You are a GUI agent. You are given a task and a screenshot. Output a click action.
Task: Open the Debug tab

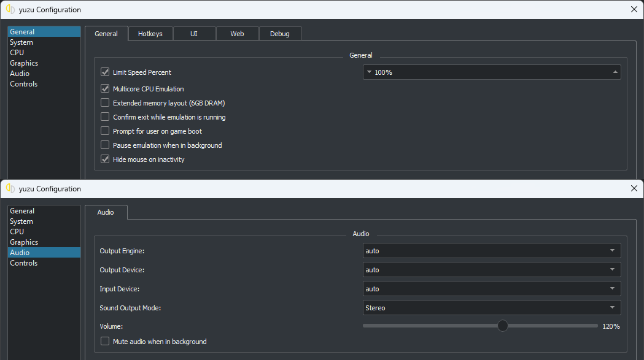[280, 34]
